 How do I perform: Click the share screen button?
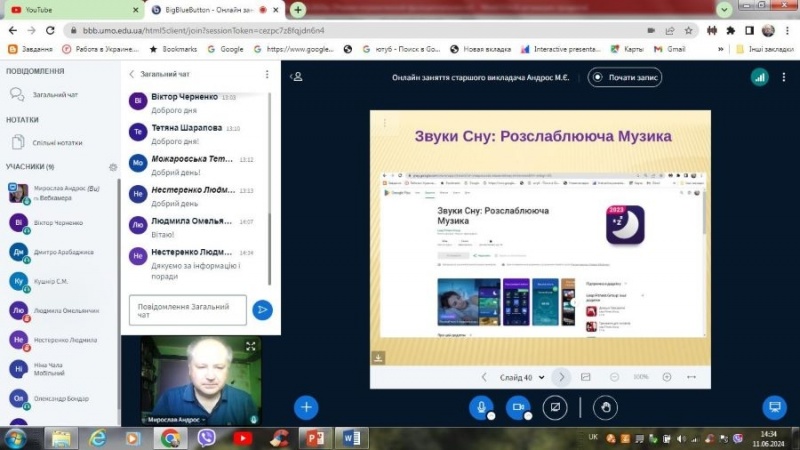click(555, 407)
